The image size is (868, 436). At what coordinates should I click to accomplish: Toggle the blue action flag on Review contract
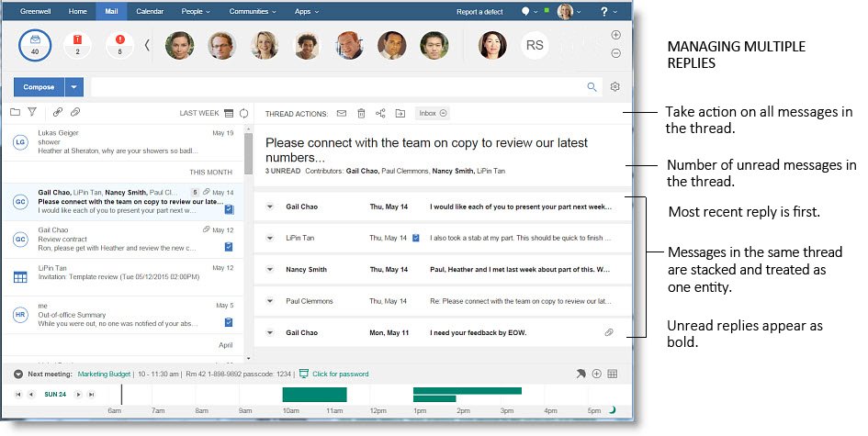[x=229, y=247]
